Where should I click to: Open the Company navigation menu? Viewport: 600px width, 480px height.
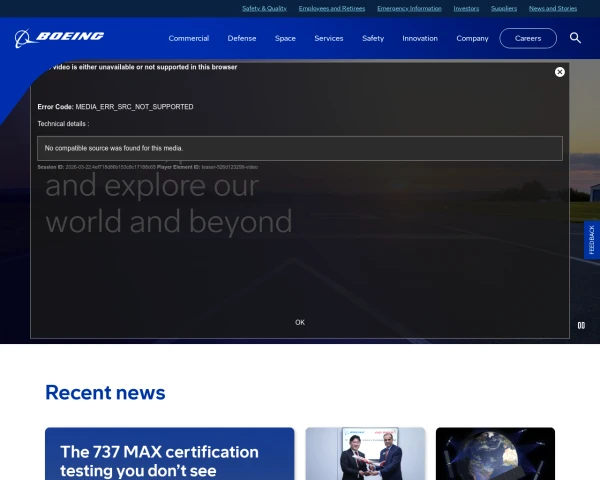[472, 38]
